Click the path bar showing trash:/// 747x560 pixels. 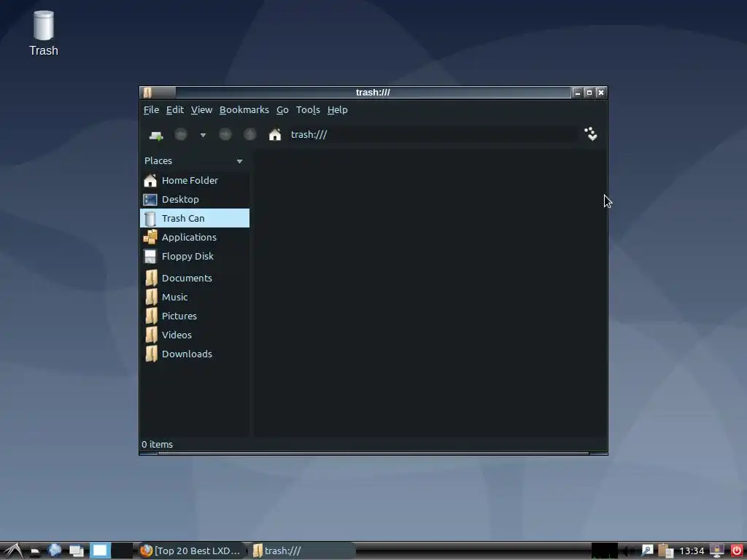pyautogui.click(x=433, y=135)
